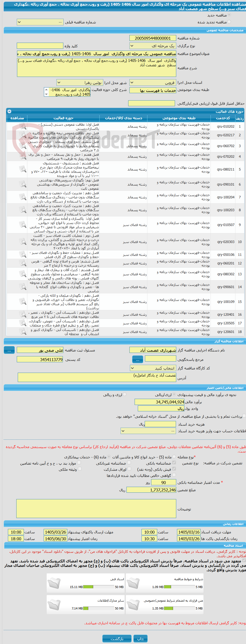Click the اسناد فنی size progress bar
This screenshot has width=246, height=644.
point(99,587)
